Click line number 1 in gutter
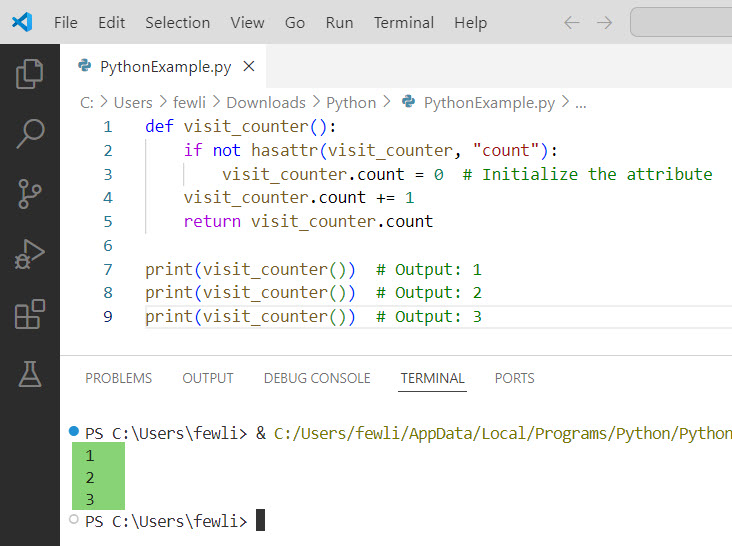The height and width of the screenshot is (546, 732). click(x=108, y=126)
